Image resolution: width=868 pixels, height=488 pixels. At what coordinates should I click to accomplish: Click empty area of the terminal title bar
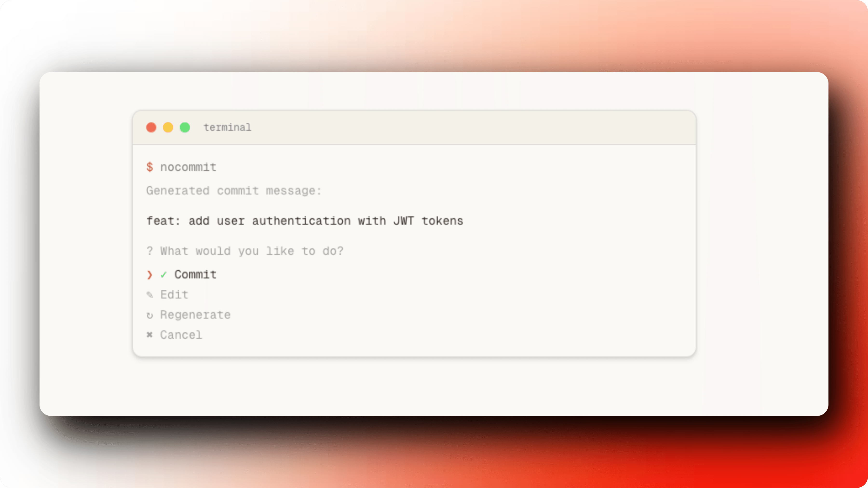click(472, 128)
